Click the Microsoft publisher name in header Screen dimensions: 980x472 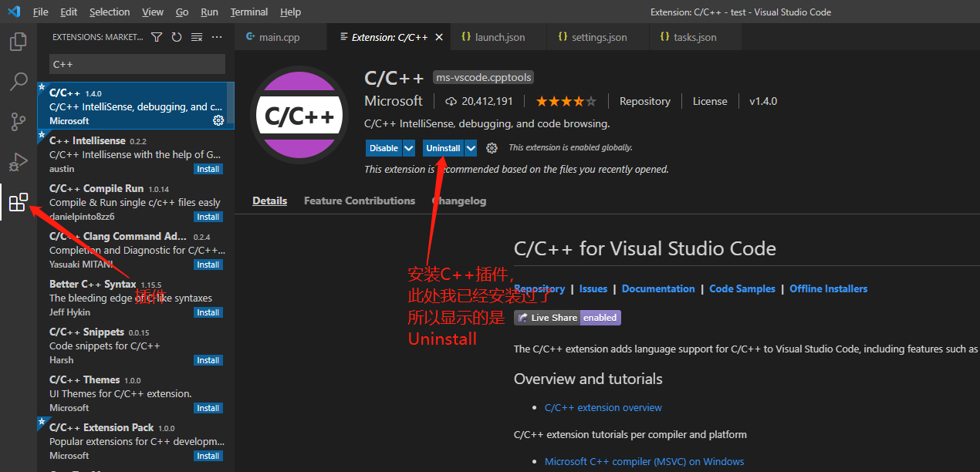(394, 101)
